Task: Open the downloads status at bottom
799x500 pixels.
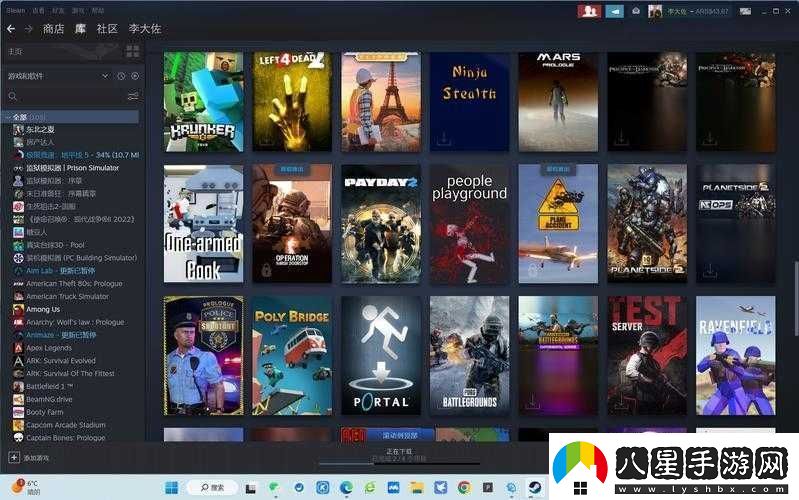Action: click(x=399, y=455)
